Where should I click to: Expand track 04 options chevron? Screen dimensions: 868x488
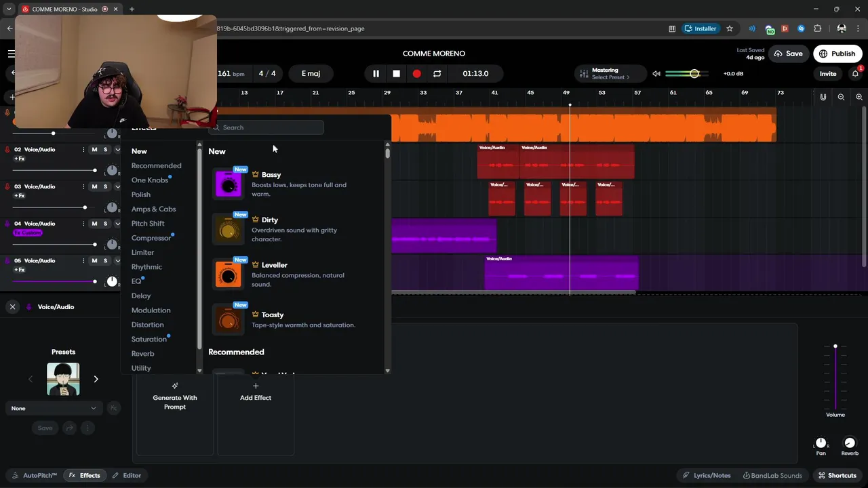(117, 224)
